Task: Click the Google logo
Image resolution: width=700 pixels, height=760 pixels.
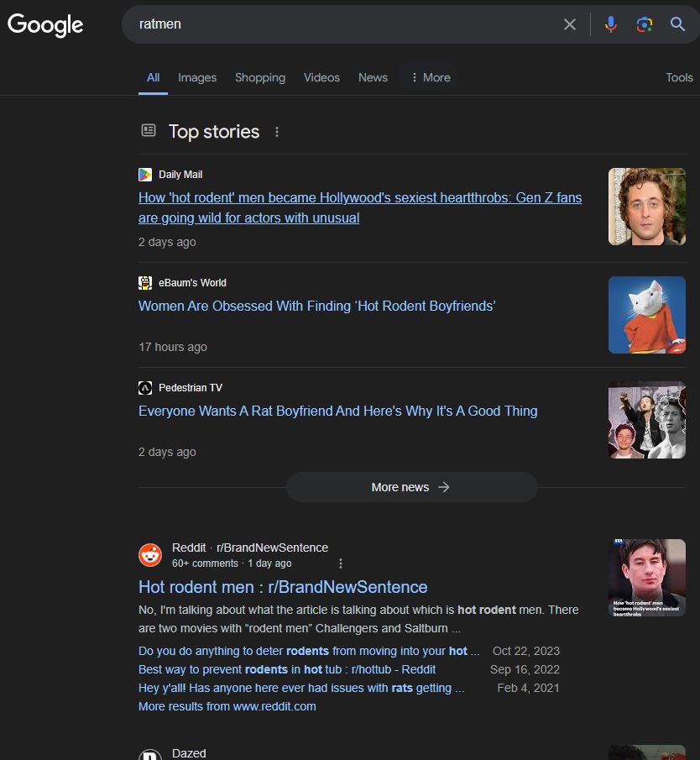Action: coord(45,25)
